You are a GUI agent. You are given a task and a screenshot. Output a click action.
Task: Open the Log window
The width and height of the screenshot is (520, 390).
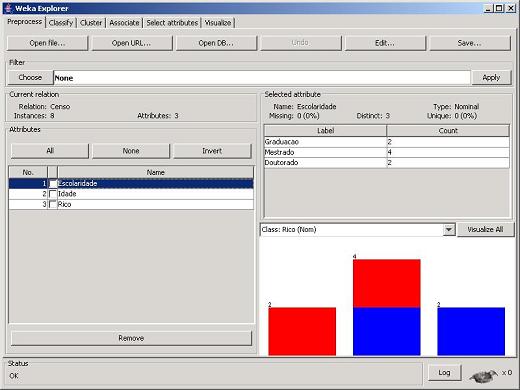(444, 372)
